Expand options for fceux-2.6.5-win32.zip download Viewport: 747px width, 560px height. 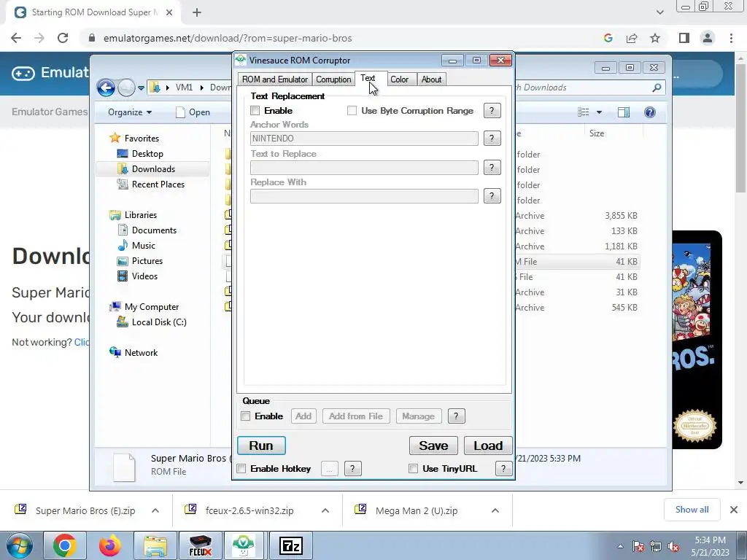coord(325,510)
